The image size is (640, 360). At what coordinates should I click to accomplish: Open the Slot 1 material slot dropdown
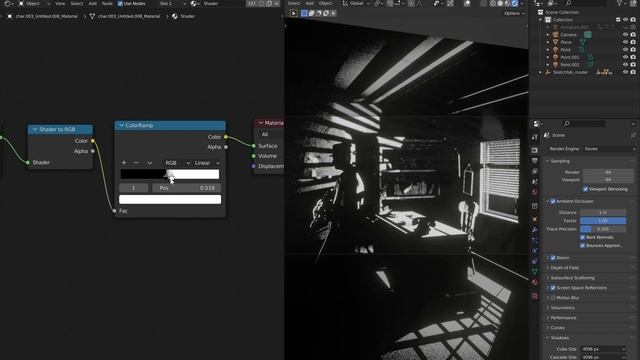(173, 3)
